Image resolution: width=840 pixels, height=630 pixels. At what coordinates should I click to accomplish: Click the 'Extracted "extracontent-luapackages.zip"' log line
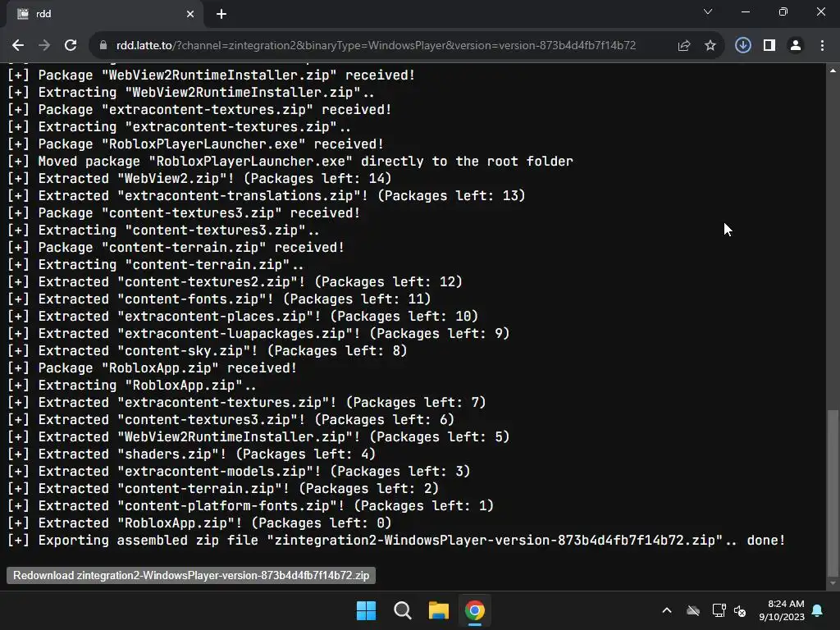(x=258, y=334)
